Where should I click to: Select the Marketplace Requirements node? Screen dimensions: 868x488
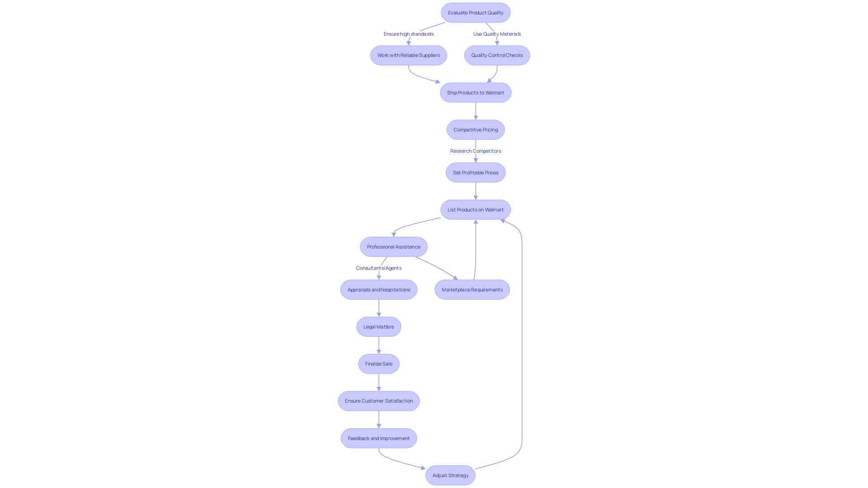click(x=472, y=289)
